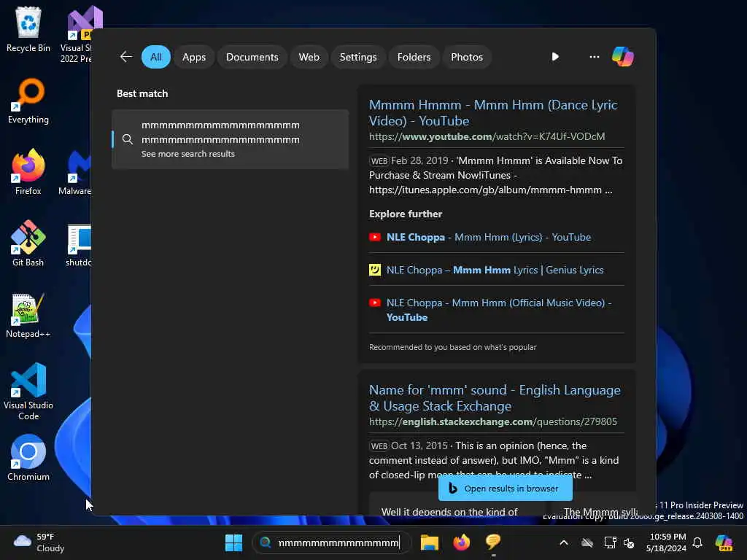
Task: Click the Genius icon beside Genius Lyrics
Action: pos(375,270)
